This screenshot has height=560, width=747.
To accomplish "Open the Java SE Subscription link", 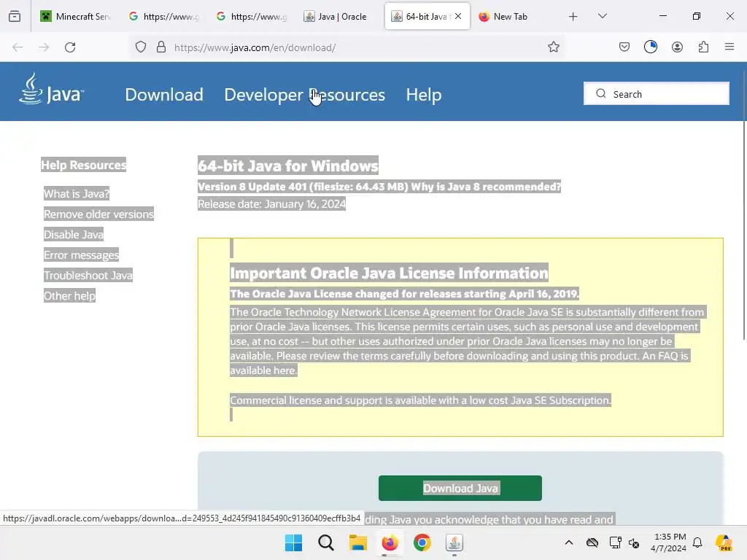I will (x=560, y=400).
